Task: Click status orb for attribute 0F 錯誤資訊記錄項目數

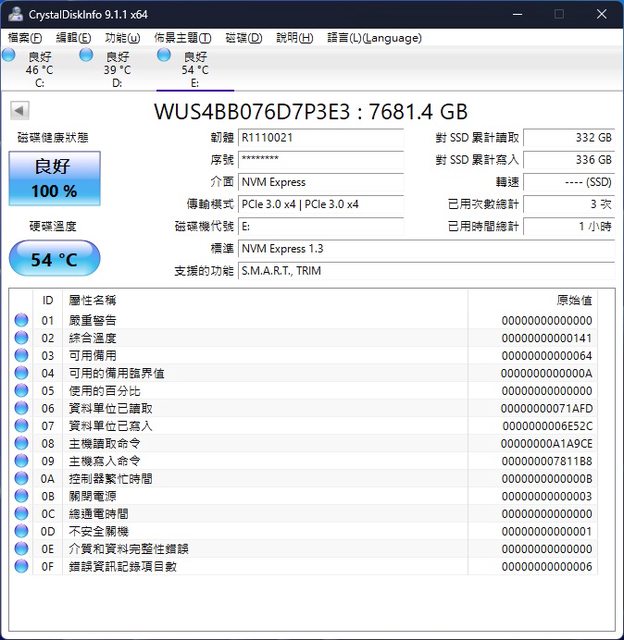Action: coord(21,566)
